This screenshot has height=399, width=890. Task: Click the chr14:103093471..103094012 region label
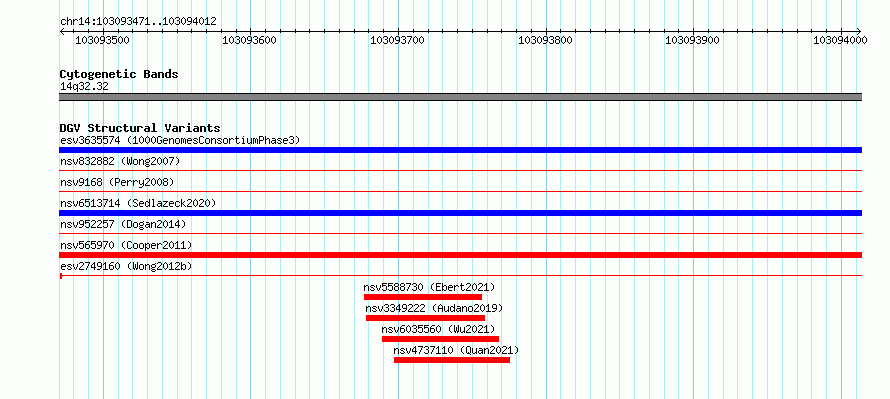(138, 22)
